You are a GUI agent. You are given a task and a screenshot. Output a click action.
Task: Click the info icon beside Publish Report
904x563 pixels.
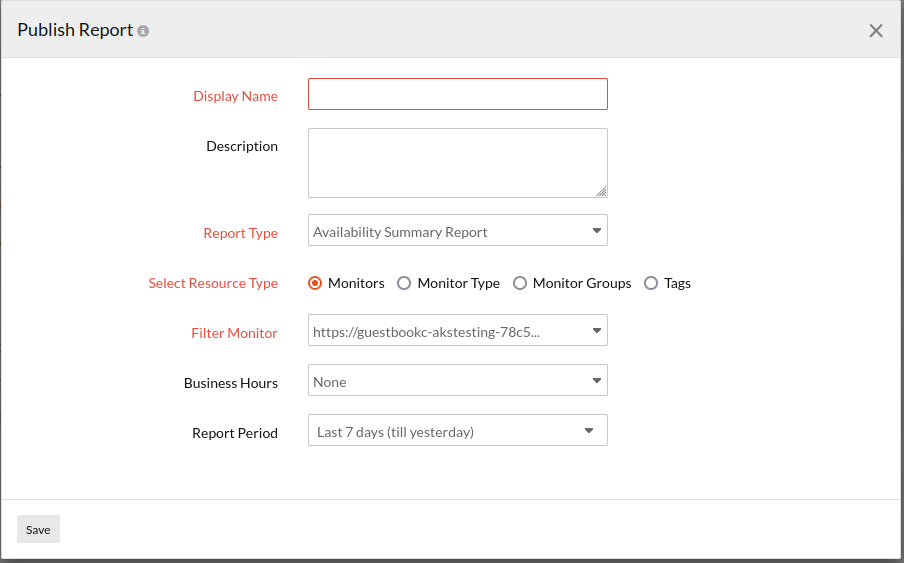143,31
